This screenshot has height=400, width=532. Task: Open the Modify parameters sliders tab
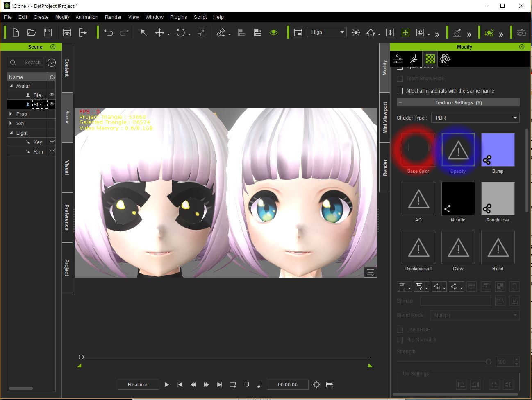[x=398, y=59]
